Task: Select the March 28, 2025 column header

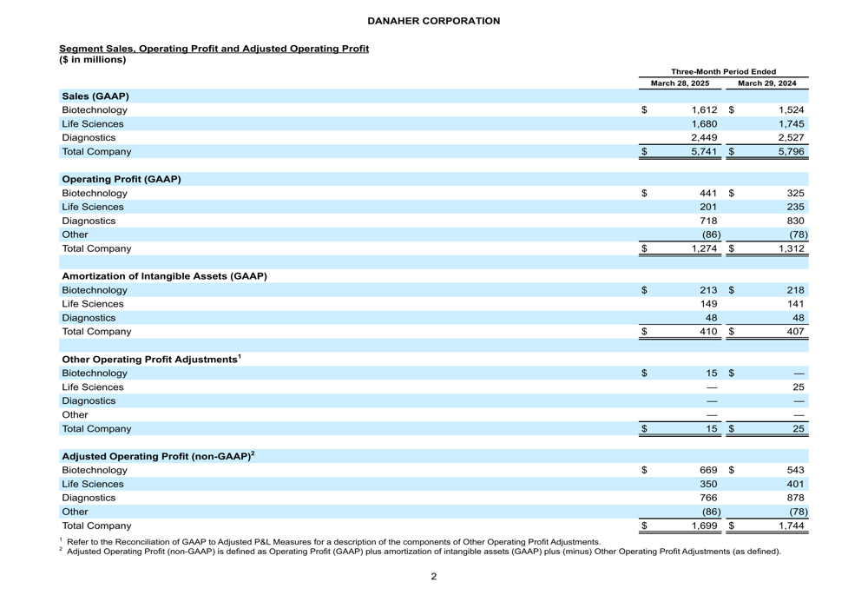Action: [680, 83]
